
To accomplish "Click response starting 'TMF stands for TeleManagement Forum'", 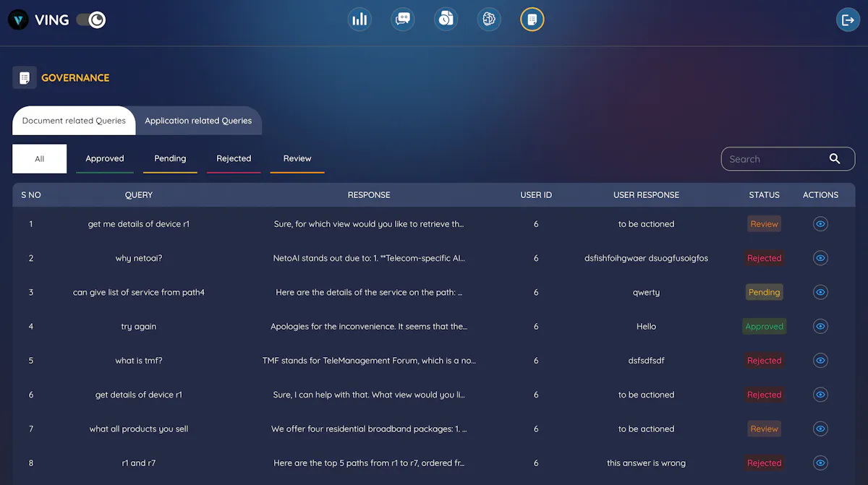I will (x=369, y=361).
